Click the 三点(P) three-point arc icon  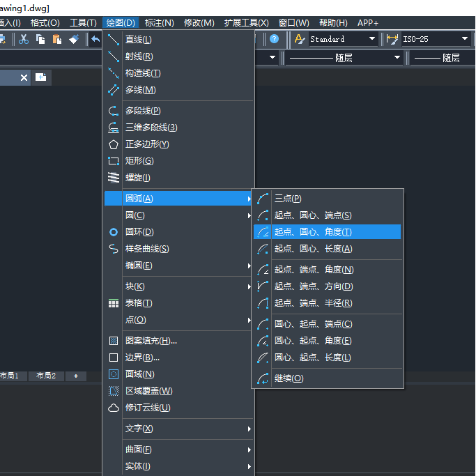tap(263, 199)
